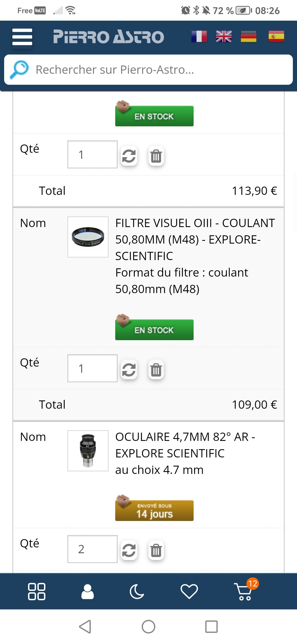The height and width of the screenshot is (644, 297).
Task: Type in the Pierro-Astro search field
Action: click(159, 70)
